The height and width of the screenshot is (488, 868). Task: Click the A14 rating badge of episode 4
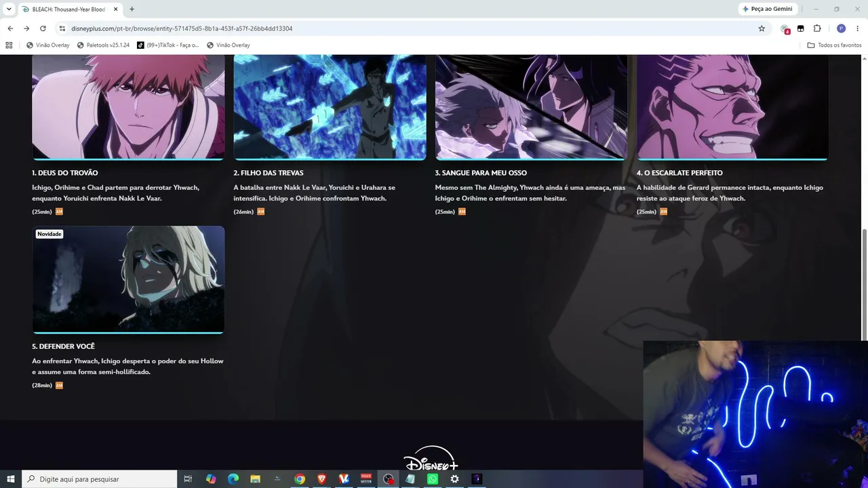pos(664,211)
